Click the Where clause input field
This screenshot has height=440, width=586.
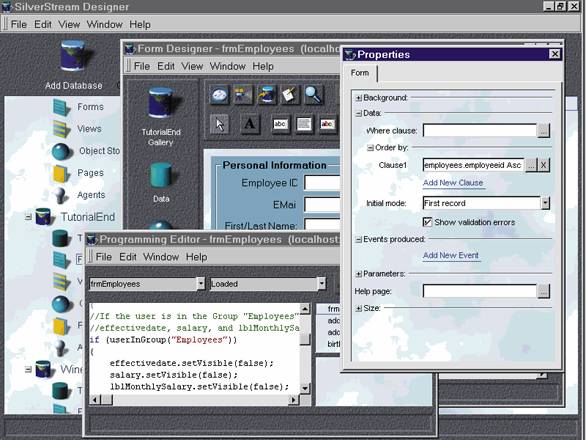point(480,131)
